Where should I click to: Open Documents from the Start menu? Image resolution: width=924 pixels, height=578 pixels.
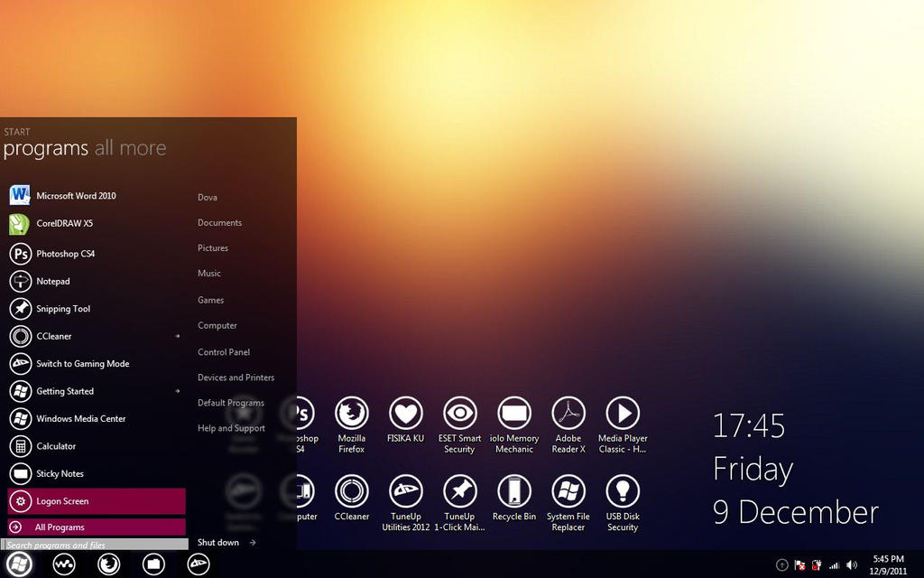pos(220,223)
